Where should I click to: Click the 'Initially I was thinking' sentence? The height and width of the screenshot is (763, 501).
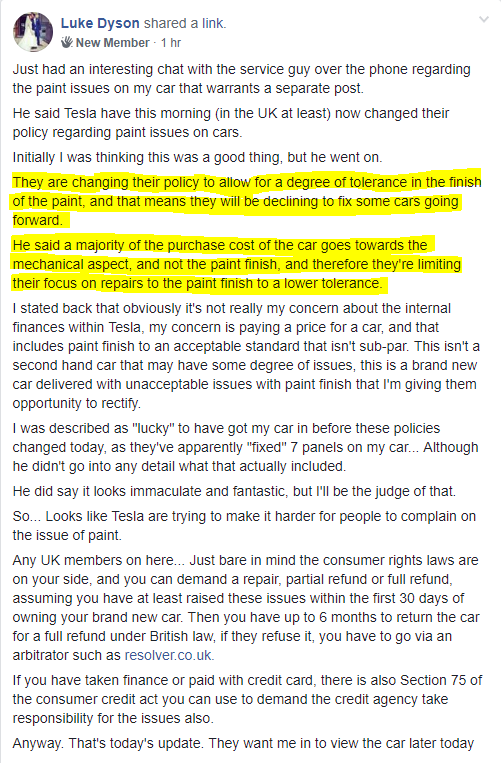pos(197,157)
